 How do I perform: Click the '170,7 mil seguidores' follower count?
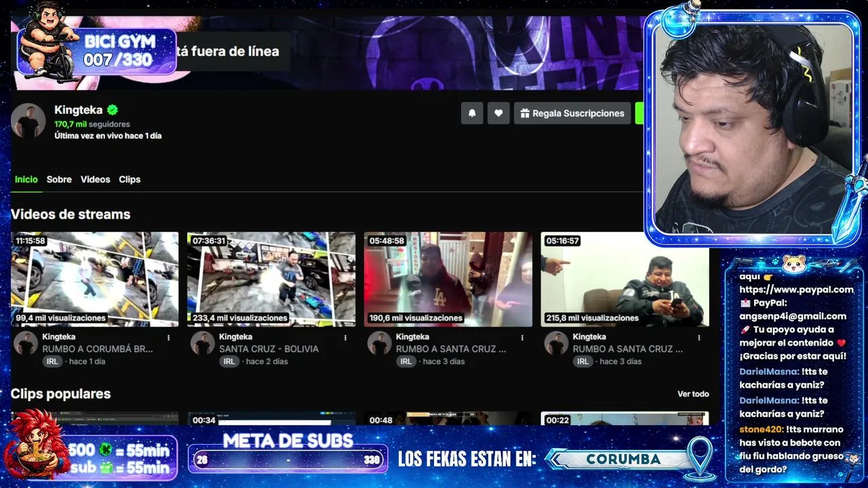tap(92, 125)
